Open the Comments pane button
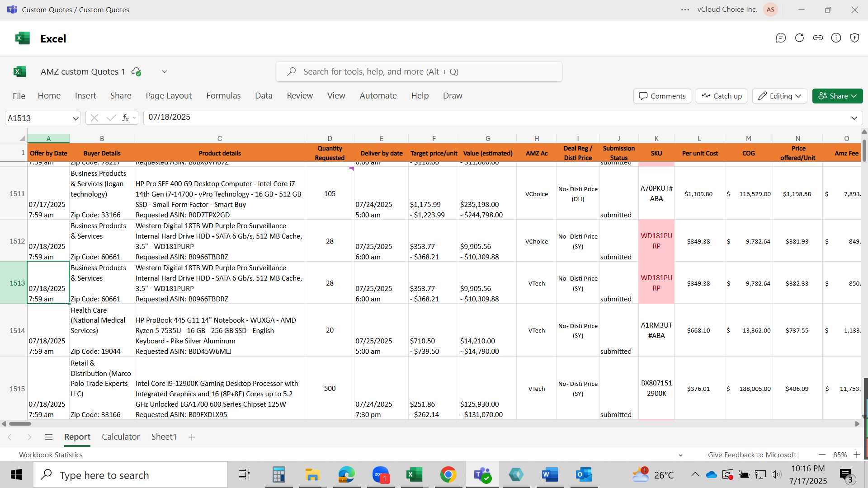The height and width of the screenshot is (488, 868). click(662, 96)
